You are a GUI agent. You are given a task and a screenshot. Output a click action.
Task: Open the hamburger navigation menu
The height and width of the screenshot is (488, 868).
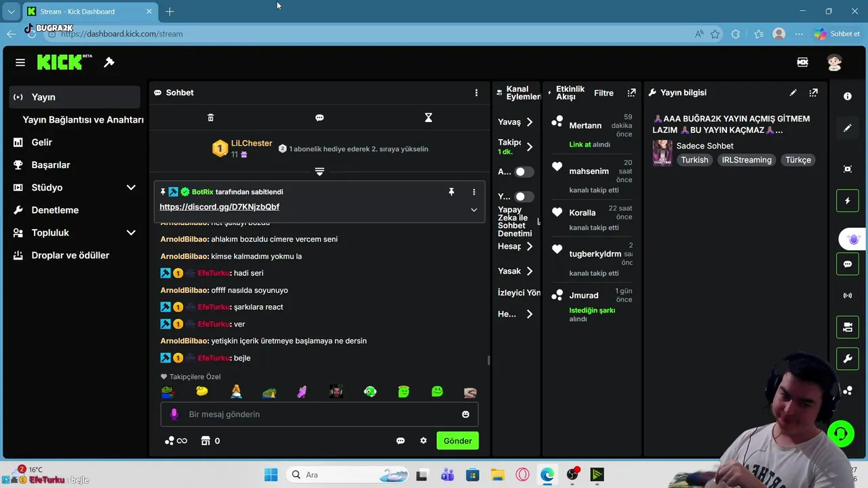pyautogui.click(x=20, y=62)
